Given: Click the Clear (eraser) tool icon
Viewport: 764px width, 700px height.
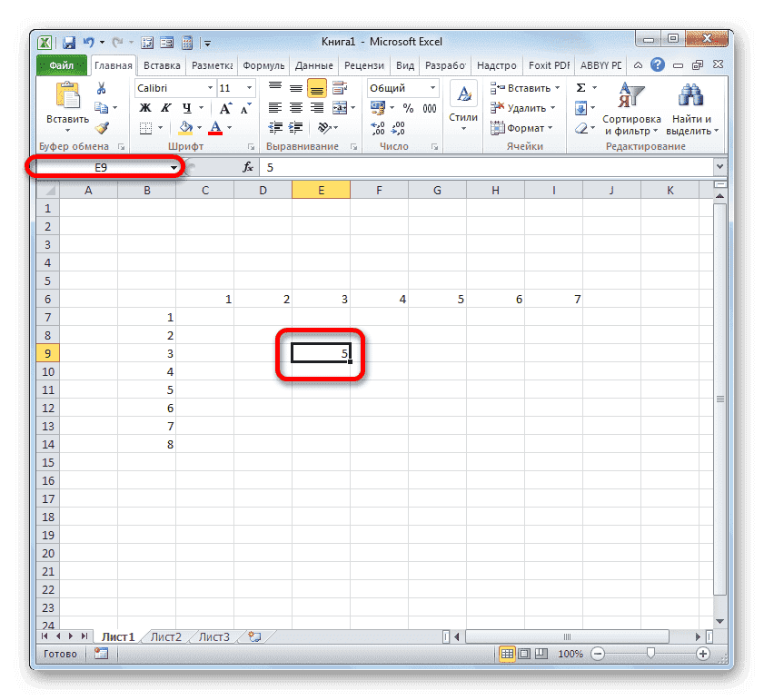Looking at the screenshot, I should pyautogui.click(x=582, y=128).
